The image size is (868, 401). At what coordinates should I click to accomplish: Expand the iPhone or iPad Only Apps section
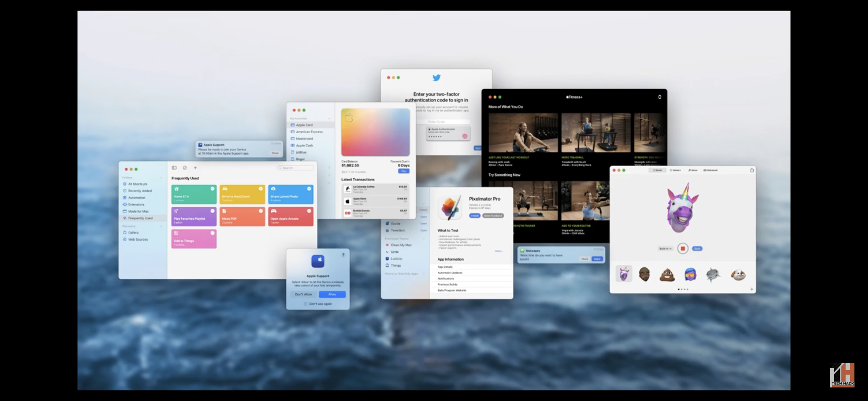pos(424,274)
